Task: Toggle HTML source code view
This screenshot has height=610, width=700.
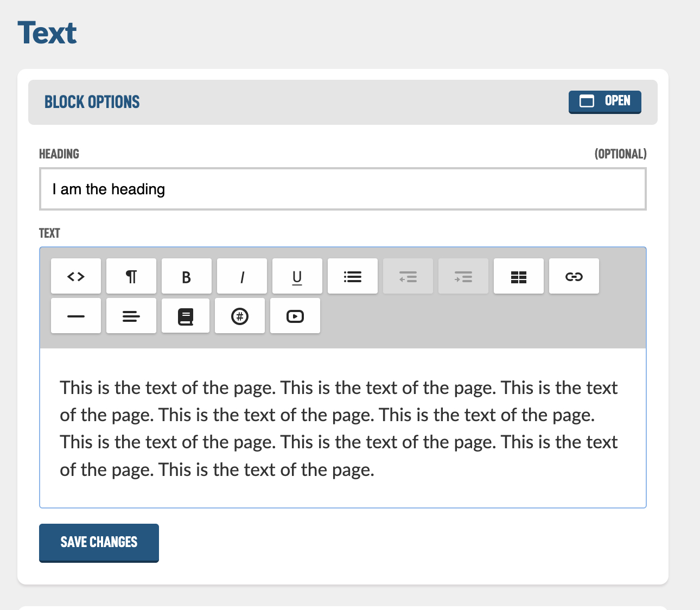Action: [76, 276]
